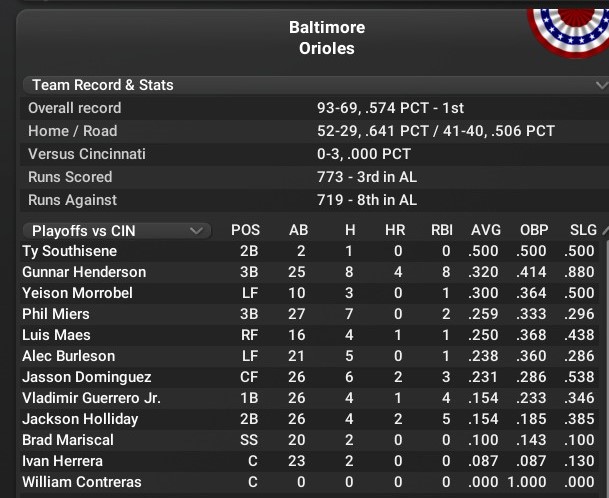Open Vladimir Guerrero Jr. profile
The height and width of the screenshot is (498, 609).
(92, 398)
